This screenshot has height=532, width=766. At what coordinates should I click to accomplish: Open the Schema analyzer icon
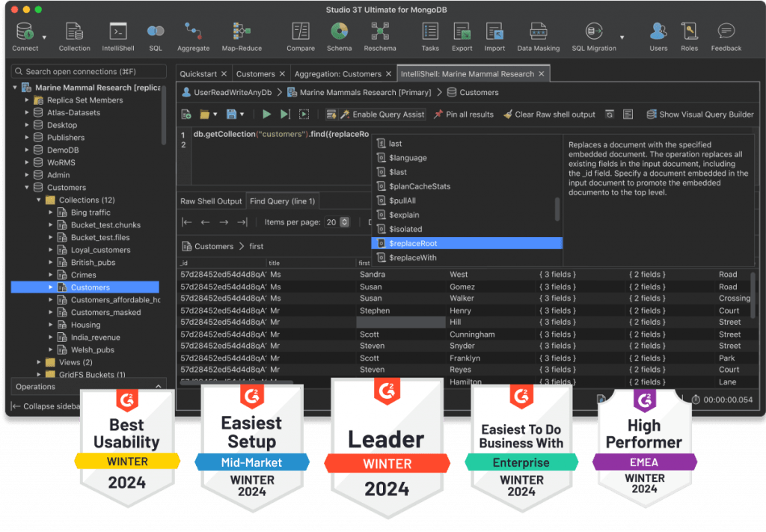pos(339,31)
